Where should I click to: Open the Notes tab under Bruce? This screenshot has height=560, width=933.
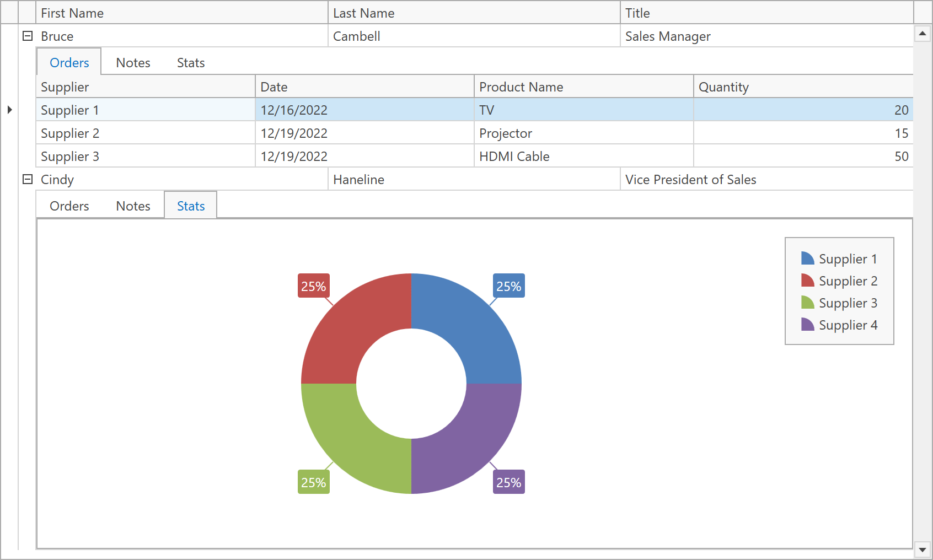pyautogui.click(x=133, y=63)
